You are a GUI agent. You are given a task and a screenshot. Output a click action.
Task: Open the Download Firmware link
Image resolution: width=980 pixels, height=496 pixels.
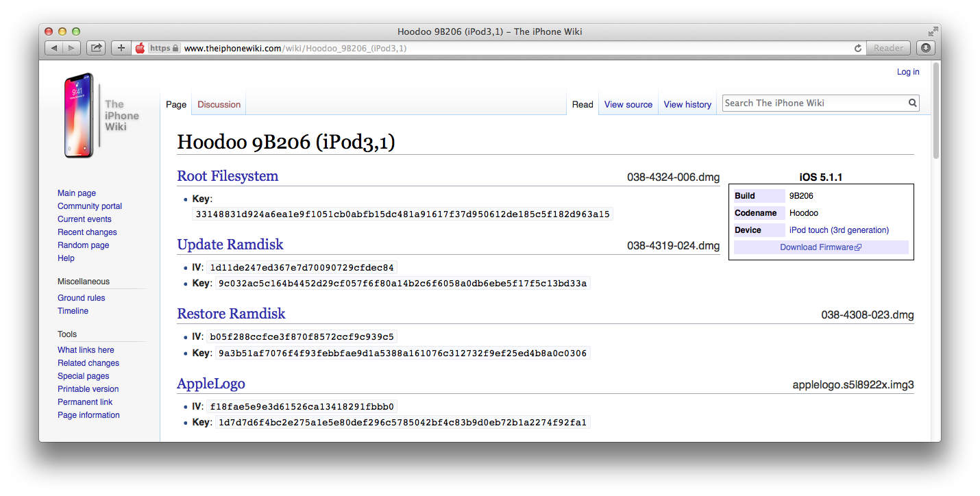(x=817, y=247)
